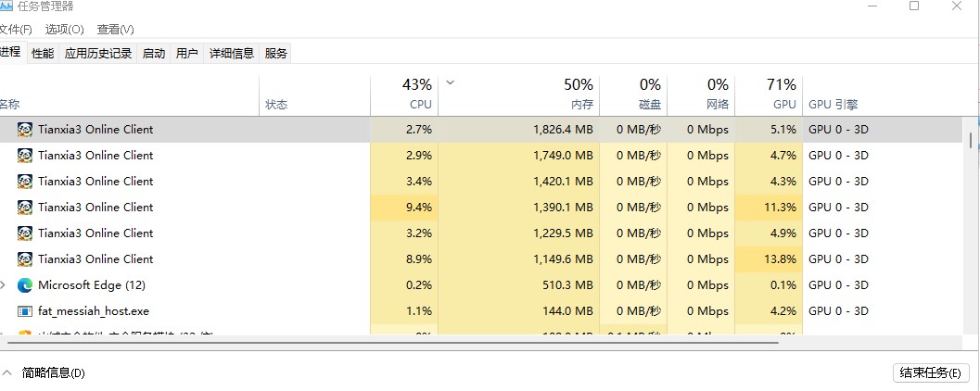This screenshot has height=391, width=980.
Task: Expand the Microsoft Edge (12) process group
Action: coord(3,285)
